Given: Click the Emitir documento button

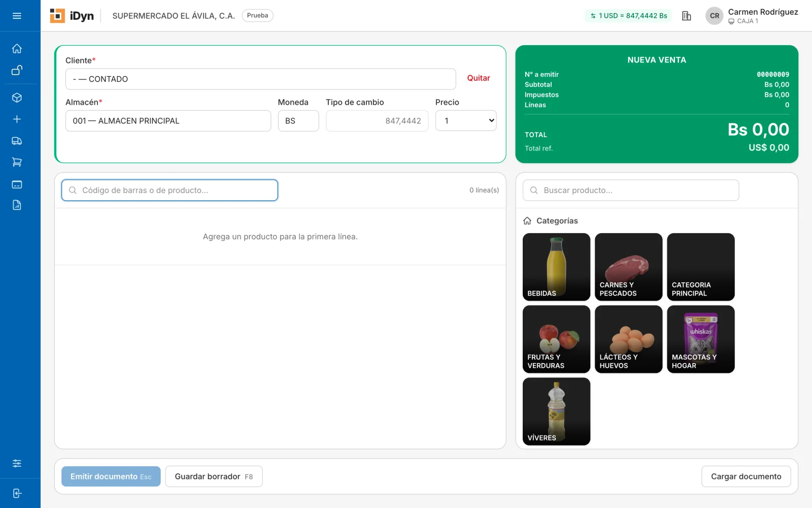Looking at the screenshot, I should pos(111,477).
